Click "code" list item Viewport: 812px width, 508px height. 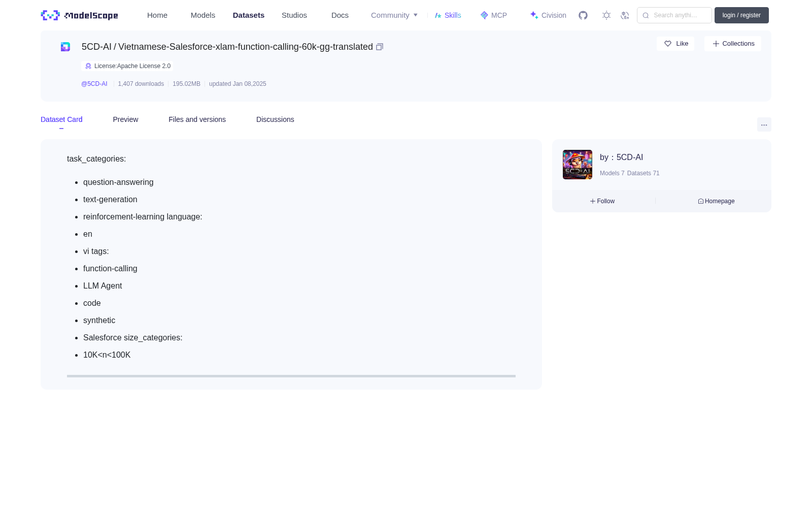tap(92, 303)
